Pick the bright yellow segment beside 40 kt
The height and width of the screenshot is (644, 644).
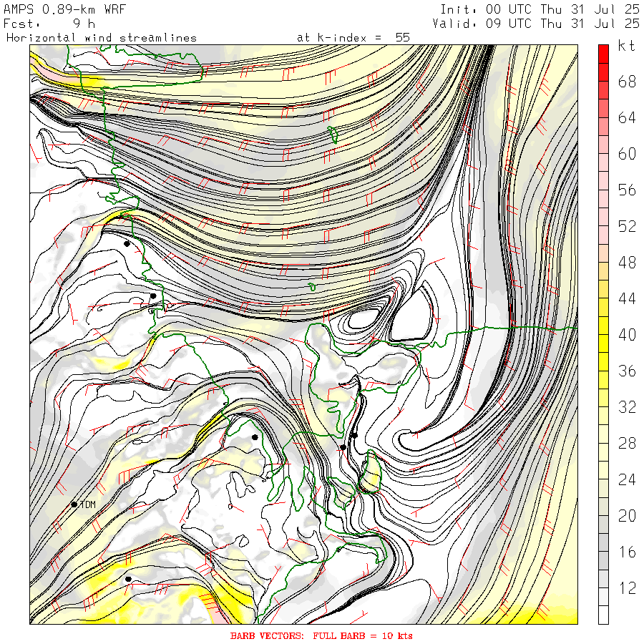603,343
